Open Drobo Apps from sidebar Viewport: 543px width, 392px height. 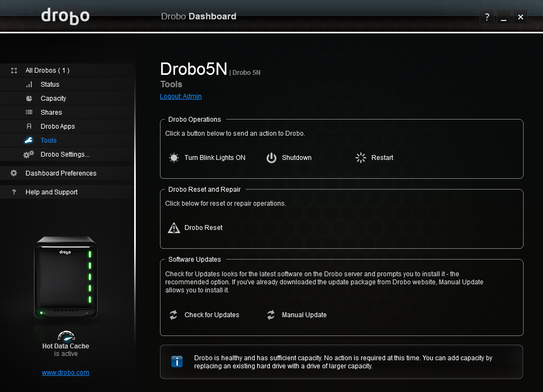point(58,127)
